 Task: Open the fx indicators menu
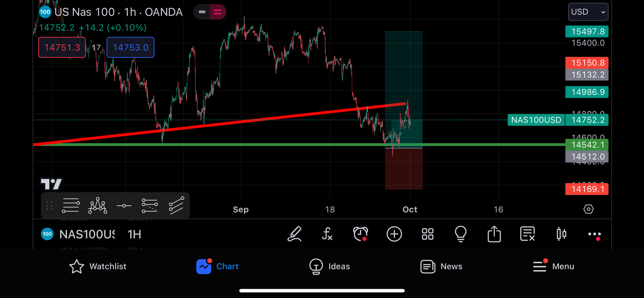point(327,234)
